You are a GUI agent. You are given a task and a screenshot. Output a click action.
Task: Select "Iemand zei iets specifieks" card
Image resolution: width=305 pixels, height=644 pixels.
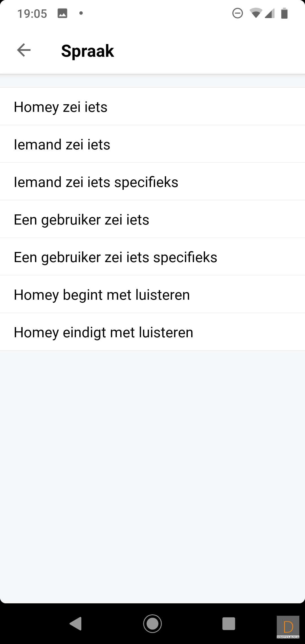click(152, 182)
